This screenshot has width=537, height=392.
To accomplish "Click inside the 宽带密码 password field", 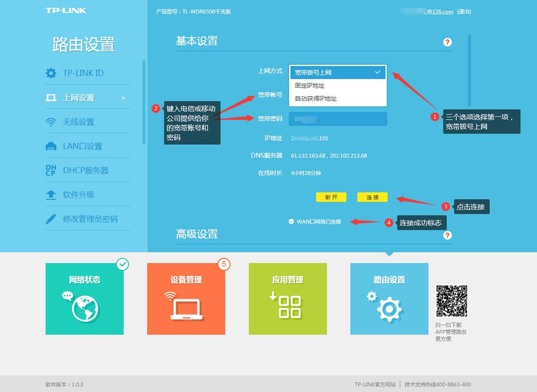I will pyautogui.click(x=338, y=118).
